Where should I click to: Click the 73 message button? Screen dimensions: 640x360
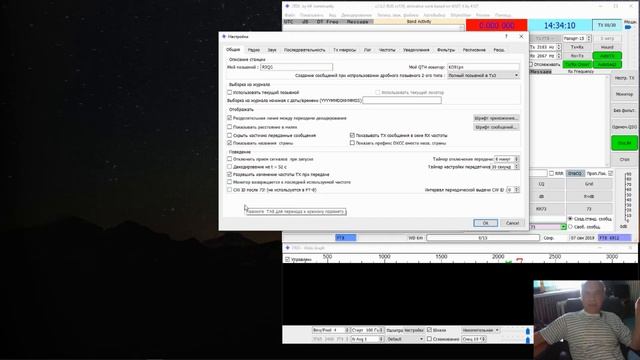pos(589,209)
